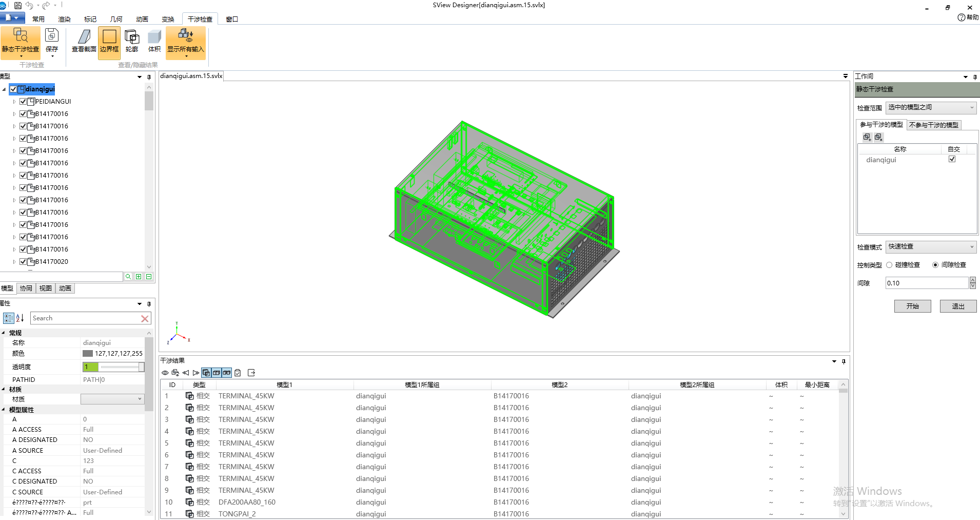Click the 体积 volume icon

154,41
